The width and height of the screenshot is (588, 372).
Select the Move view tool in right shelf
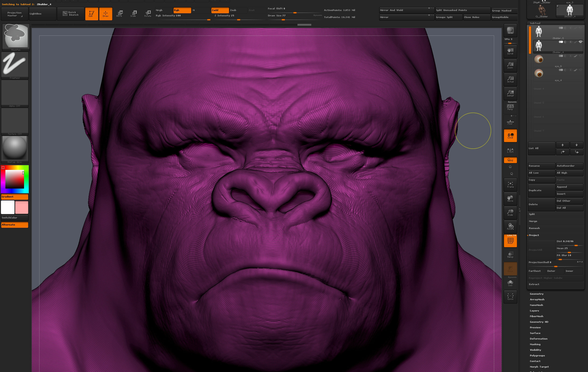[510, 199]
